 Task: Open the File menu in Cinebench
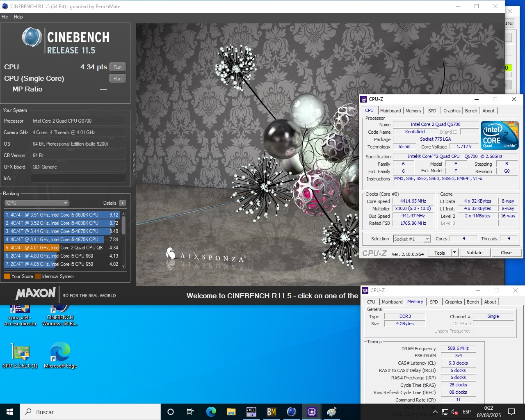5,17
